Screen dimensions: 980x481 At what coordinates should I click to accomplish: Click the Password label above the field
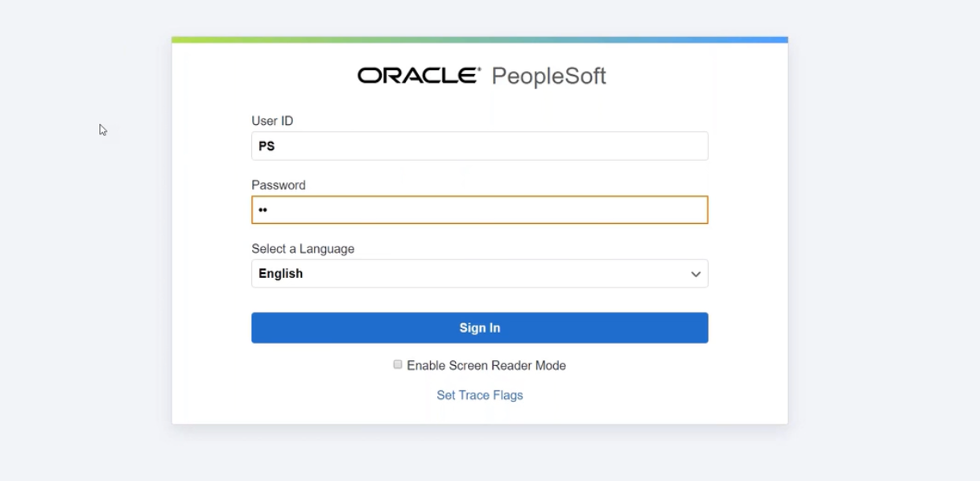pos(278,185)
